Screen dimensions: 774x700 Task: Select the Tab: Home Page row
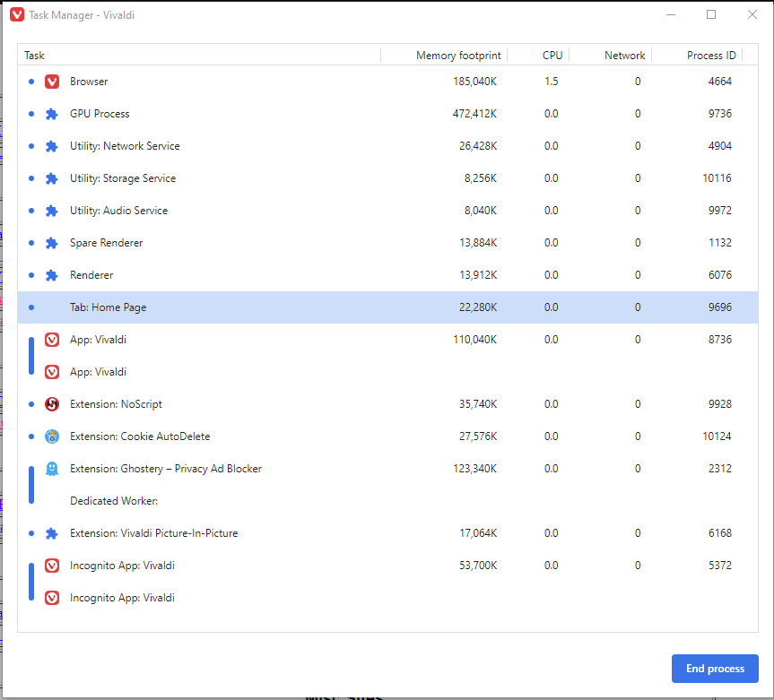click(388, 307)
